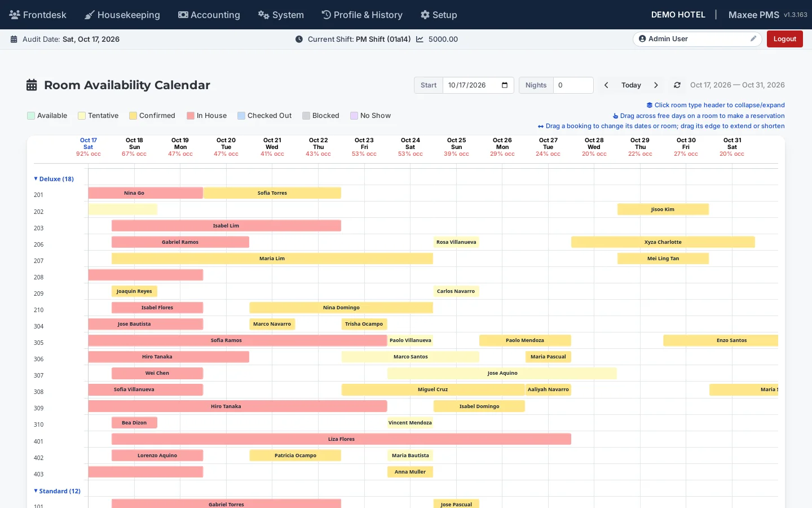Open the Accounting menu
The height and width of the screenshot is (508, 812).
tap(209, 15)
